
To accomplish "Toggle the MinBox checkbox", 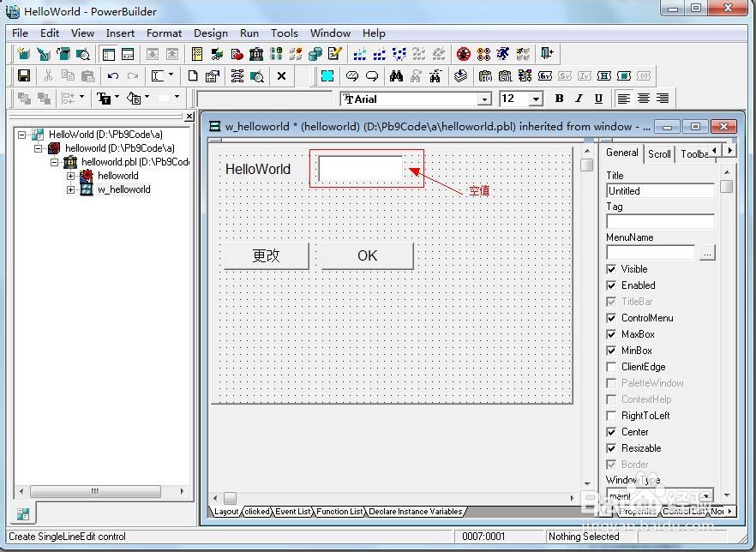I will pos(611,351).
